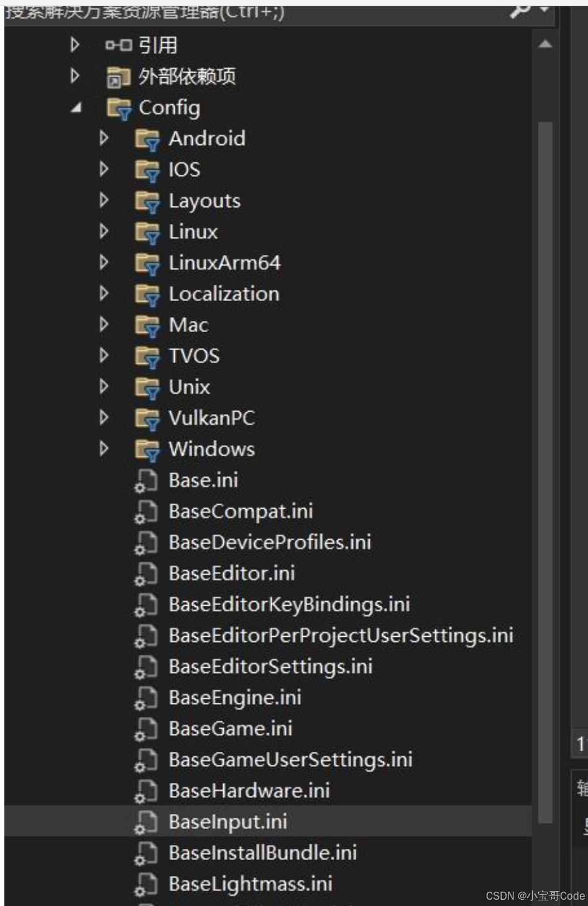Expand the 引用 references node
Screen dimensions: 588x906
coord(75,45)
